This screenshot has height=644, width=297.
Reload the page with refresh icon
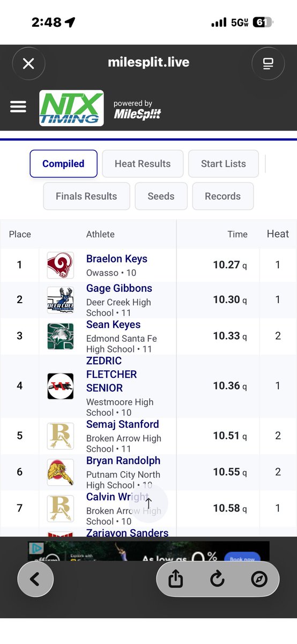pyautogui.click(x=217, y=579)
